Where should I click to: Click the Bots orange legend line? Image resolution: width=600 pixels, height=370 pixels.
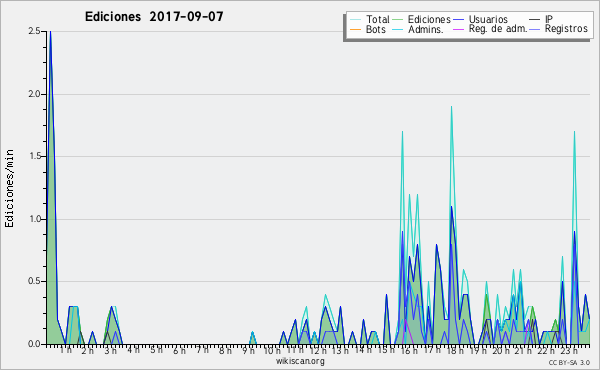[x=355, y=29]
